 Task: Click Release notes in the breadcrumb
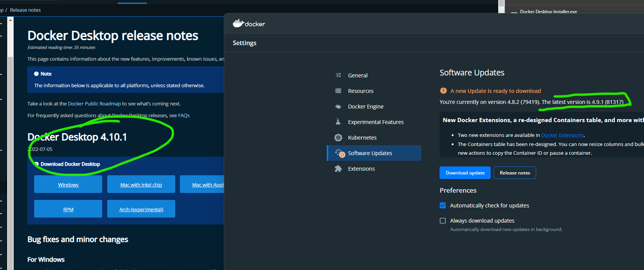point(25,10)
